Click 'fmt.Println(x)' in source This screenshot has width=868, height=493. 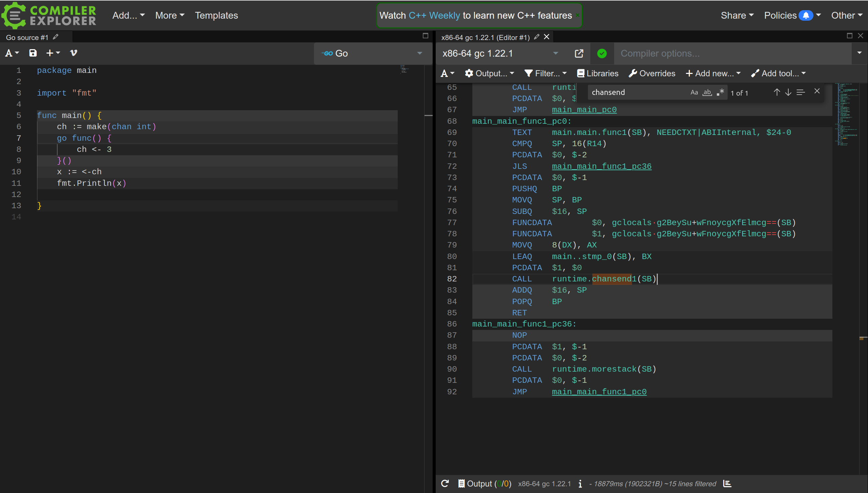(x=92, y=183)
